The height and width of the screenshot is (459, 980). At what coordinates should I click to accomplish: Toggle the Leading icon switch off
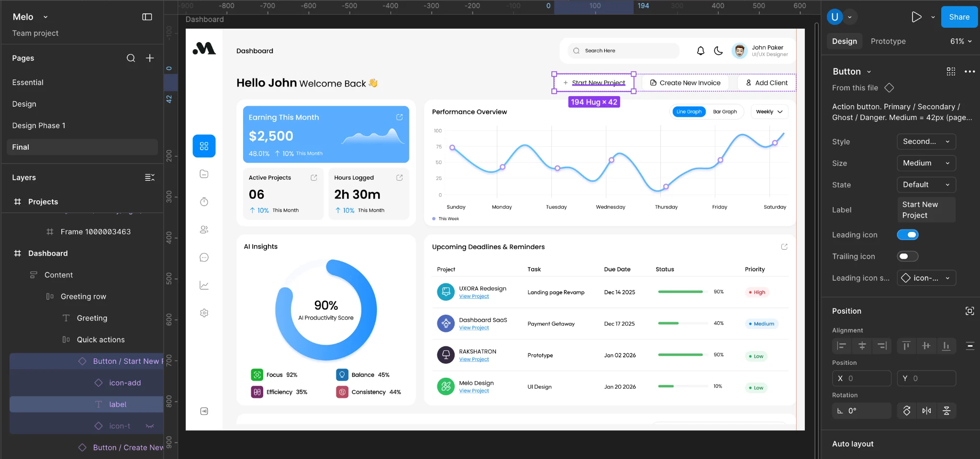click(x=908, y=235)
